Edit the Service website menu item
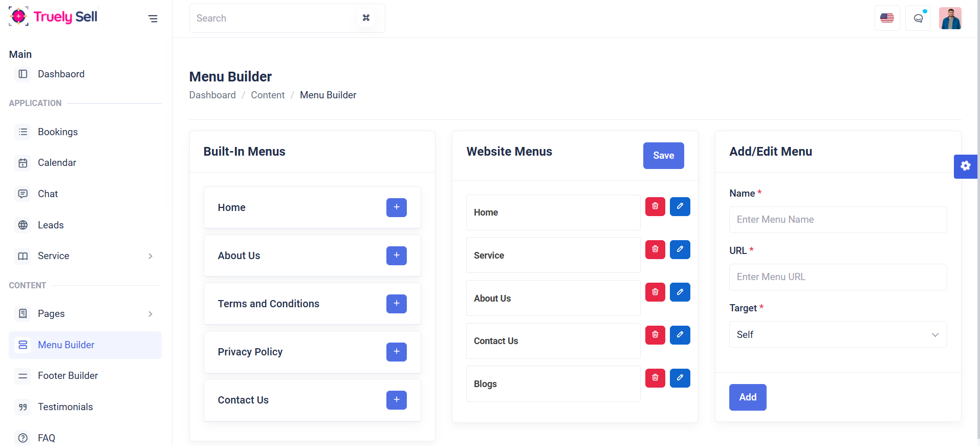Viewport: 980px width, 446px height. (680, 249)
